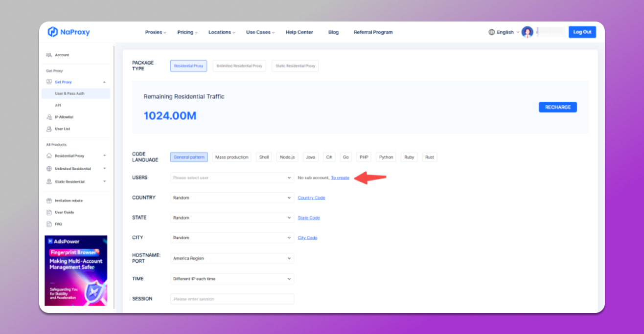Choose Shell code language
The width and height of the screenshot is (644, 334).
tap(264, 157)
